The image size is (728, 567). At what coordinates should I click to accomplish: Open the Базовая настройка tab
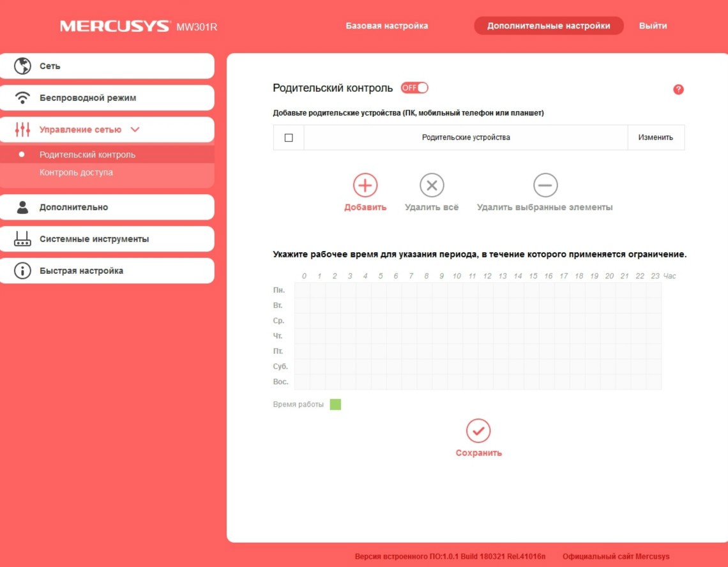point(387,26)
